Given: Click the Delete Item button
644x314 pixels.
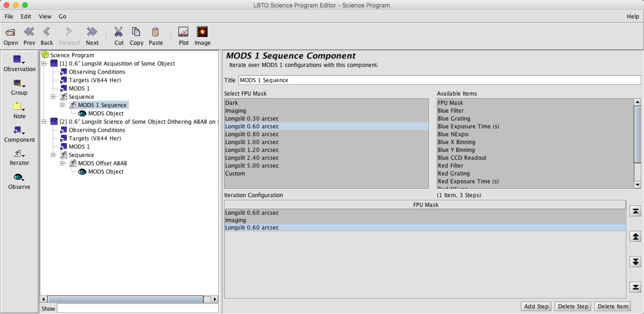Looking at the screenshot, I should pos(613,306).
